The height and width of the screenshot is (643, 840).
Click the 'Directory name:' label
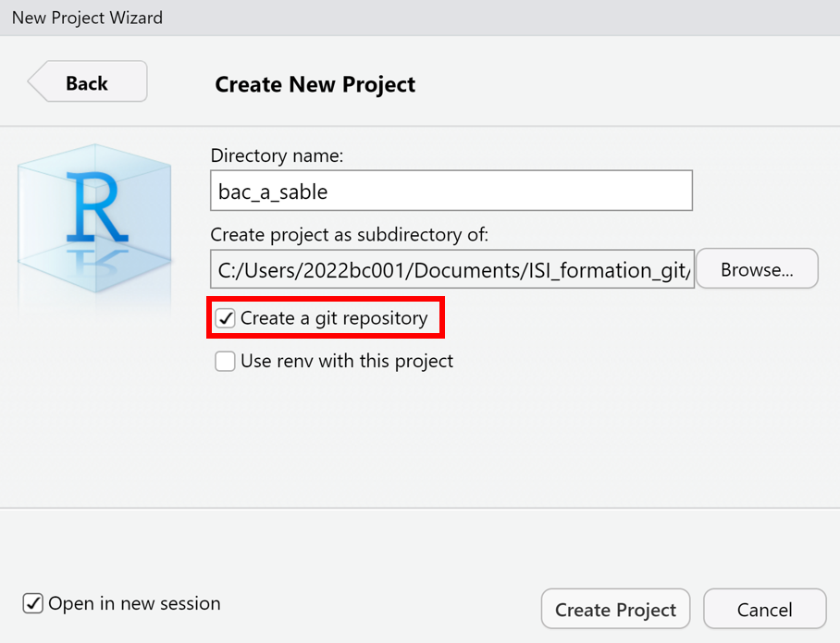tap(277, 156)
